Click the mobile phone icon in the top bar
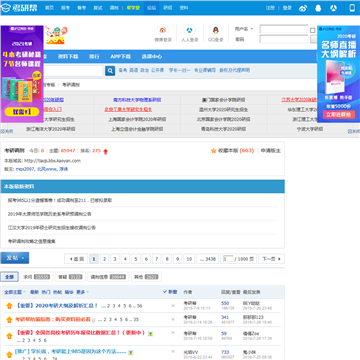The image size is (360, 360). 352,8
